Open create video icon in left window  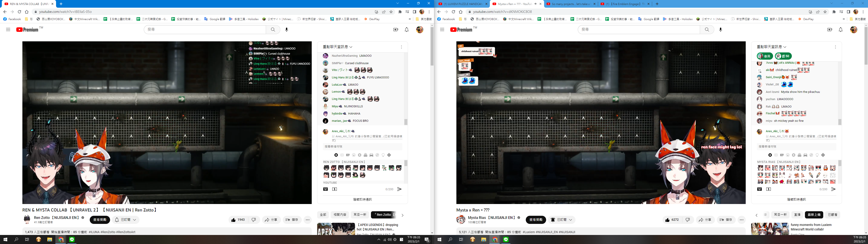pos(396,30)
